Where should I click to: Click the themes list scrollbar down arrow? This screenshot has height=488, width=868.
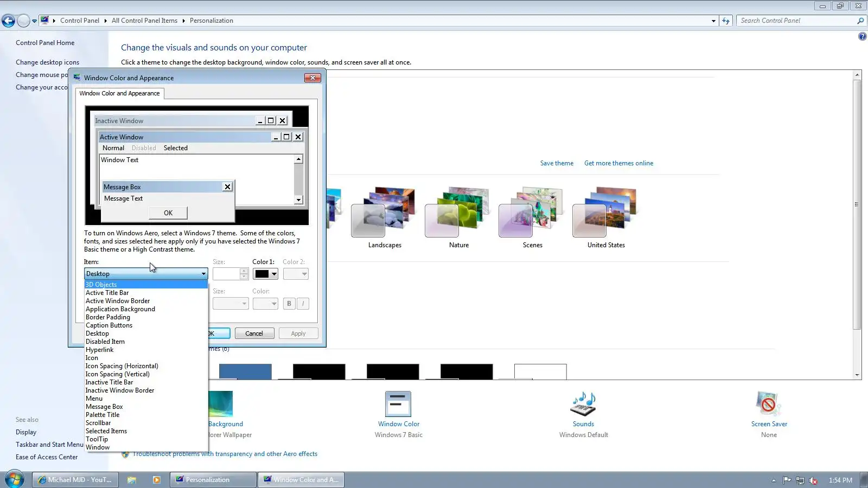[x=857, y=375]
